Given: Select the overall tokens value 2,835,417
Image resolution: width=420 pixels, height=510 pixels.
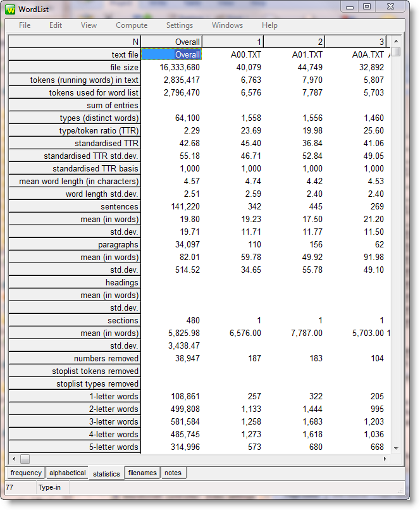Looking at the screenshot, I should [x=182, y=80].
